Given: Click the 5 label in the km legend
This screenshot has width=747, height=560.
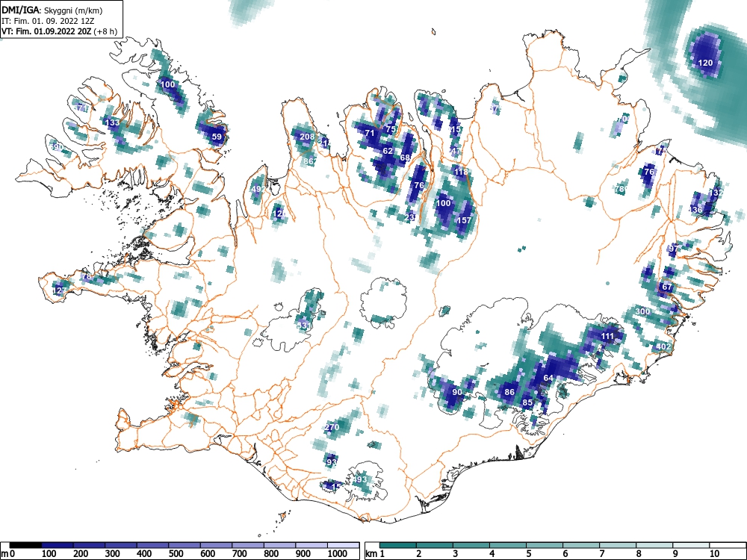Looking at the screenshot, I should 529,554.
